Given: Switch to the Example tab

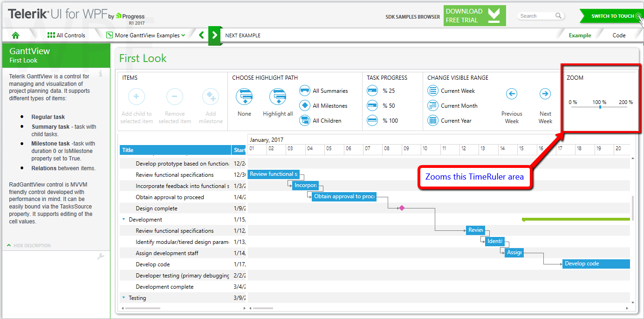Looking at the screenshot, I should 580,35.
